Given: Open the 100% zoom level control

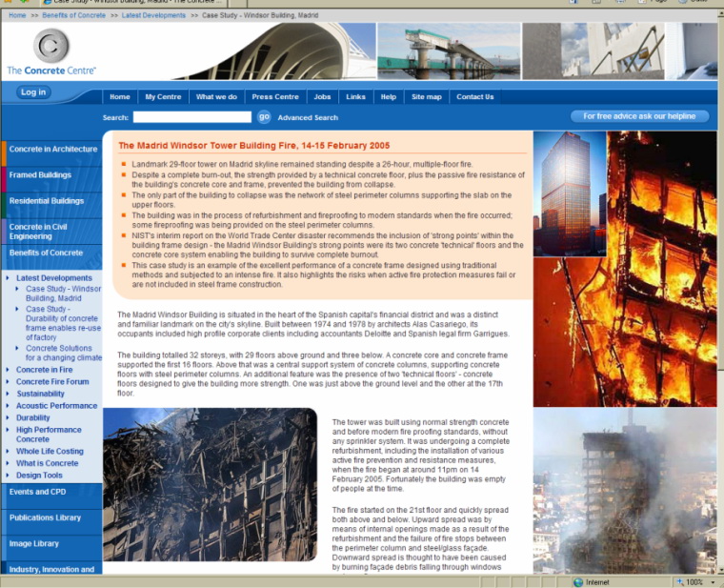Looking at the screenshot, I should [x=694, y=582].
